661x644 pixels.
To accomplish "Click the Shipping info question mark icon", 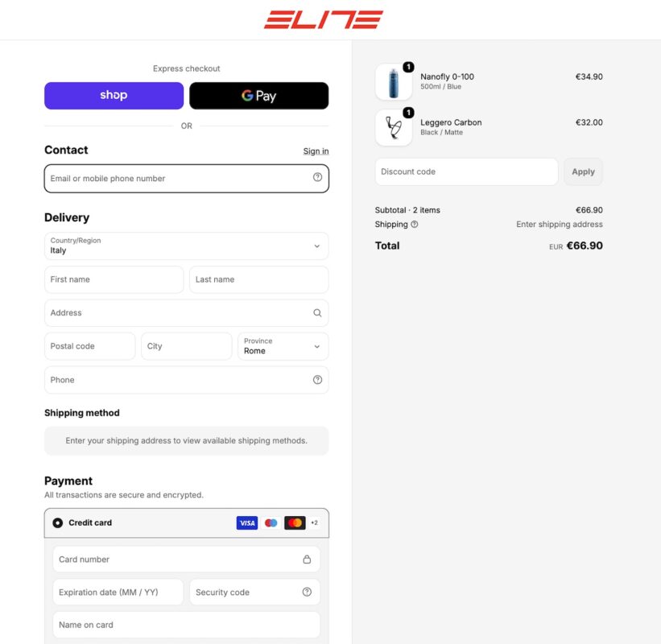I will [x=415, y=225].
